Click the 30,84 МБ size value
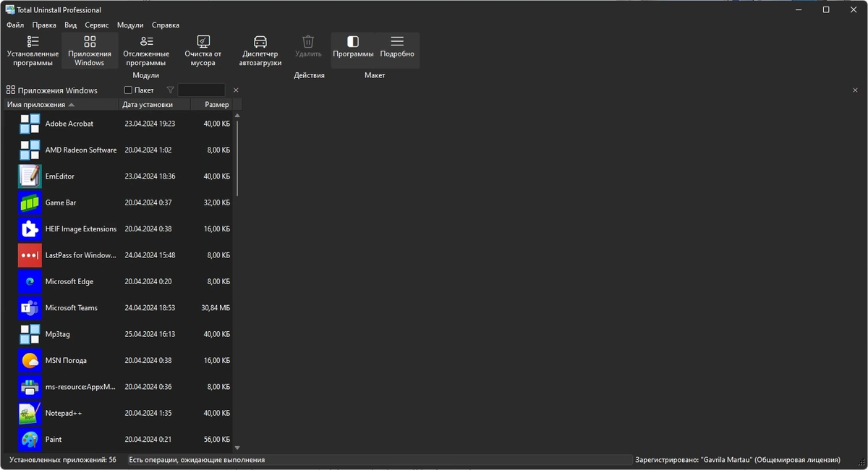The width and height of the screenshot is (868, 470). (x=216, y=308)
